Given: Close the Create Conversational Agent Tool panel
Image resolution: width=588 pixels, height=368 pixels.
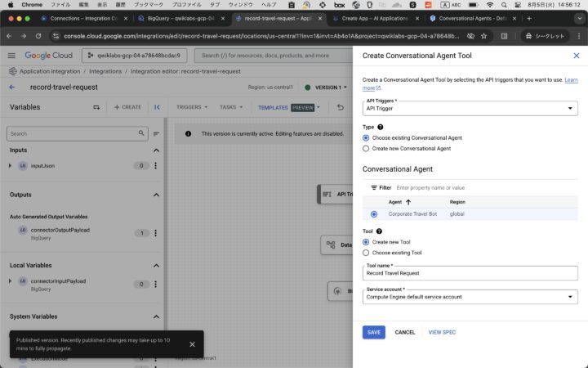Looking at the screenshot, I should (577, 56).
